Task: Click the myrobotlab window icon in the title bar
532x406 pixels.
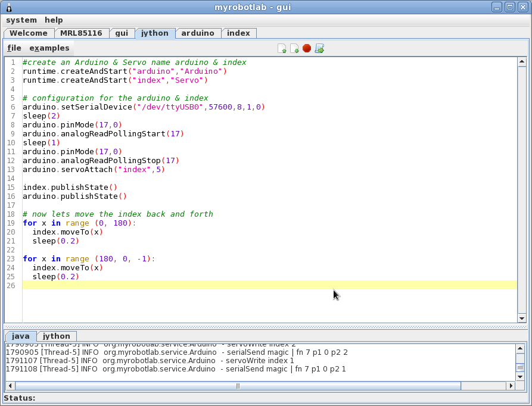Action: (9, 8)
